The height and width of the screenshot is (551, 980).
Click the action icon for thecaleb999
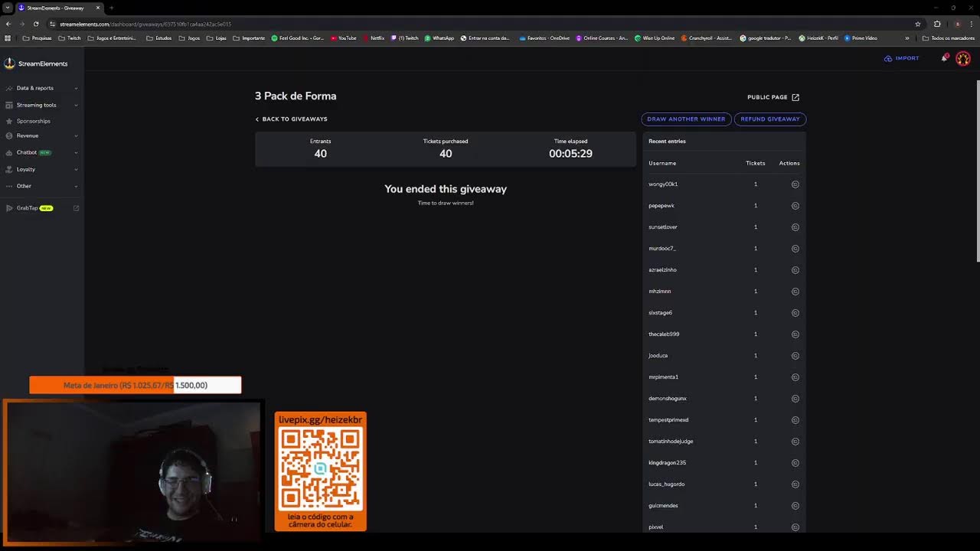795,334
